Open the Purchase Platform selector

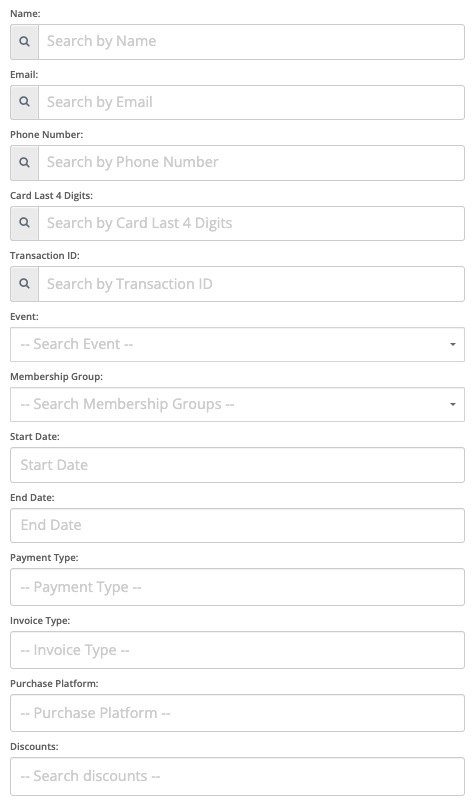[238, 713]
